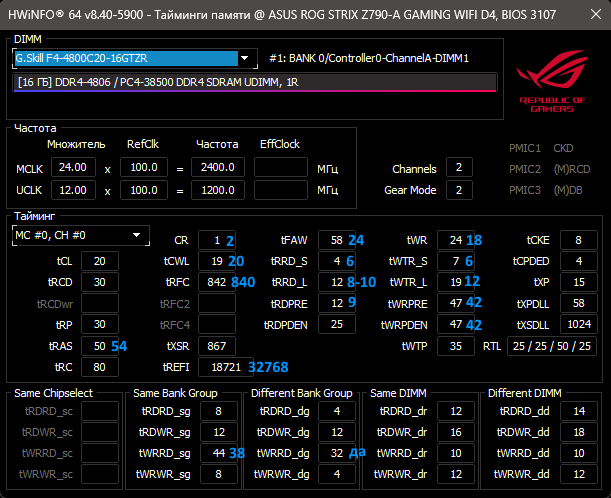Click the tRDWR_dg value 12

(x=337, y=432)
